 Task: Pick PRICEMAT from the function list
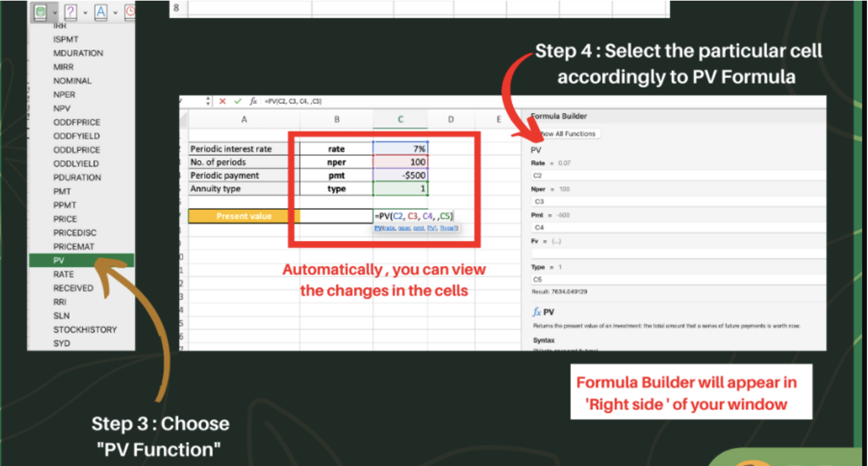74,247
